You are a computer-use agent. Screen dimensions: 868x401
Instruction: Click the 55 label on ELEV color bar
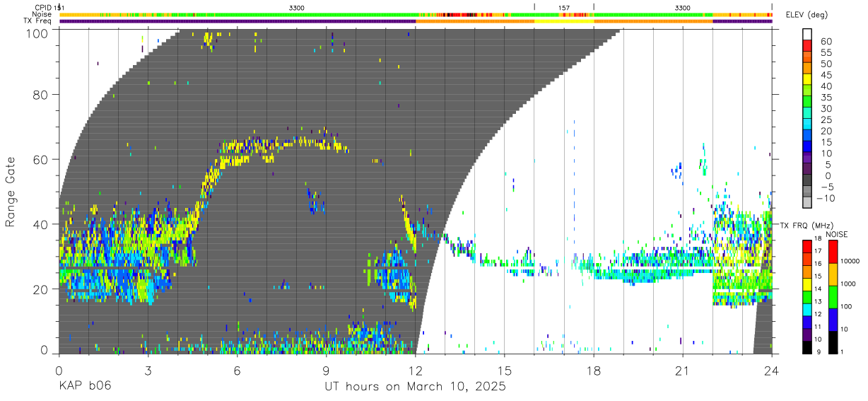point(826,52)
